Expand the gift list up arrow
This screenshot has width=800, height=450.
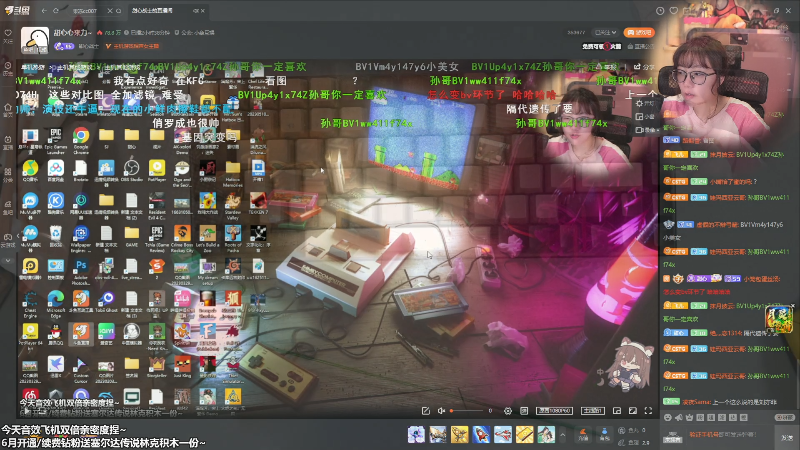coord(562,435)
